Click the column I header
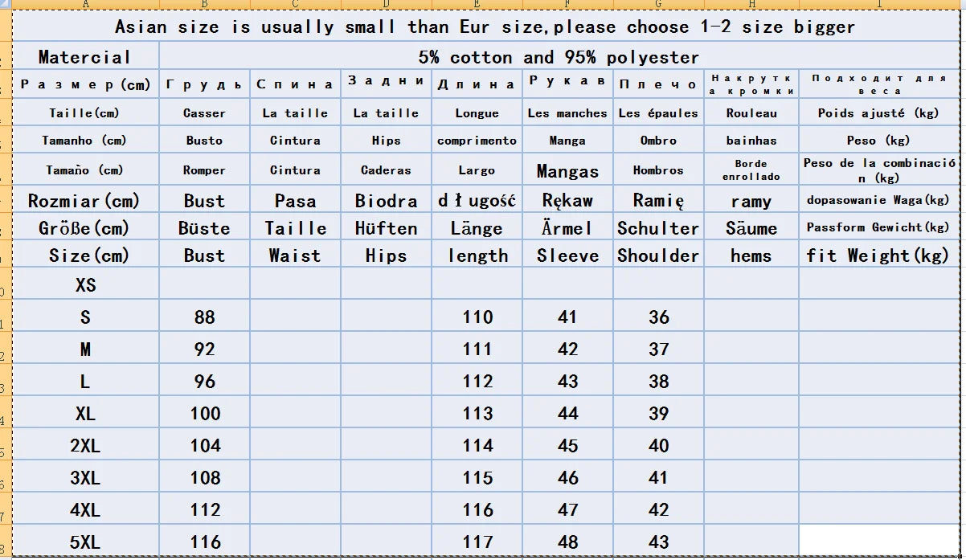The height and width of the screenshot is (560, 966). click(x=879, y=5)
